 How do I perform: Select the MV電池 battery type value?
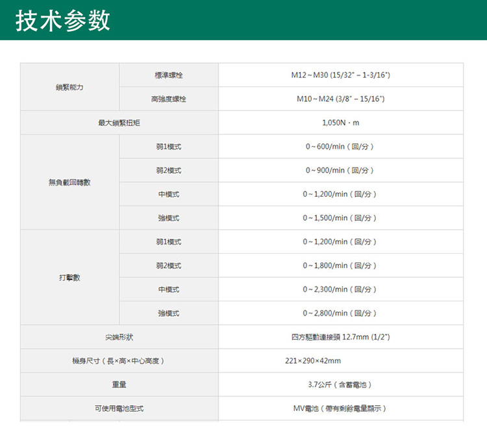click(x=340, y=408)
